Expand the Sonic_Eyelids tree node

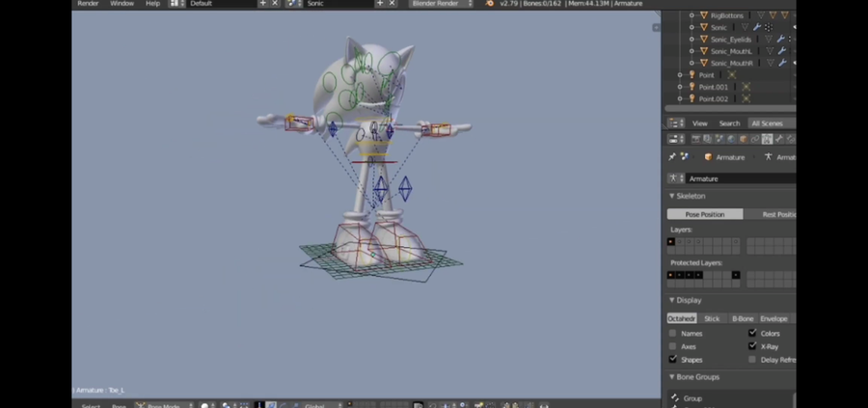click(x=692, y=40)
